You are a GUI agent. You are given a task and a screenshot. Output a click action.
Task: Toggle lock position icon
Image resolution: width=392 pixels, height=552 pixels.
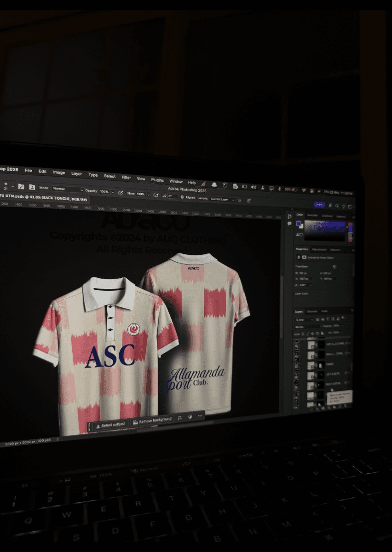[x=312, y=334]
